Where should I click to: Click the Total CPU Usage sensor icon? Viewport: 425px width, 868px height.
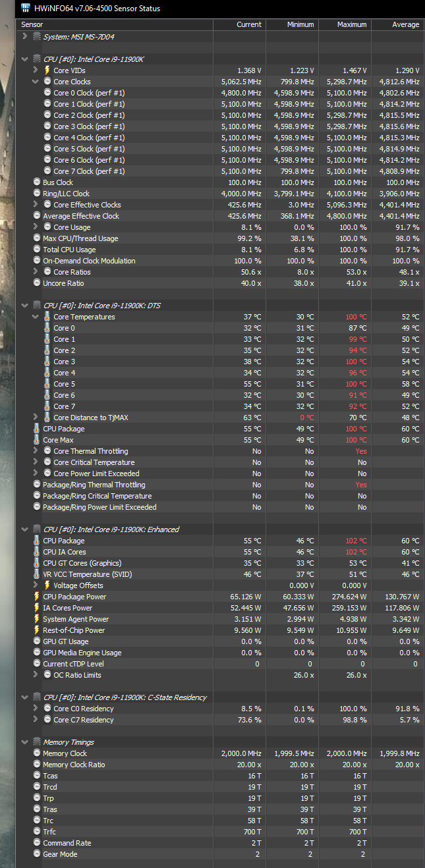(37, 250)
